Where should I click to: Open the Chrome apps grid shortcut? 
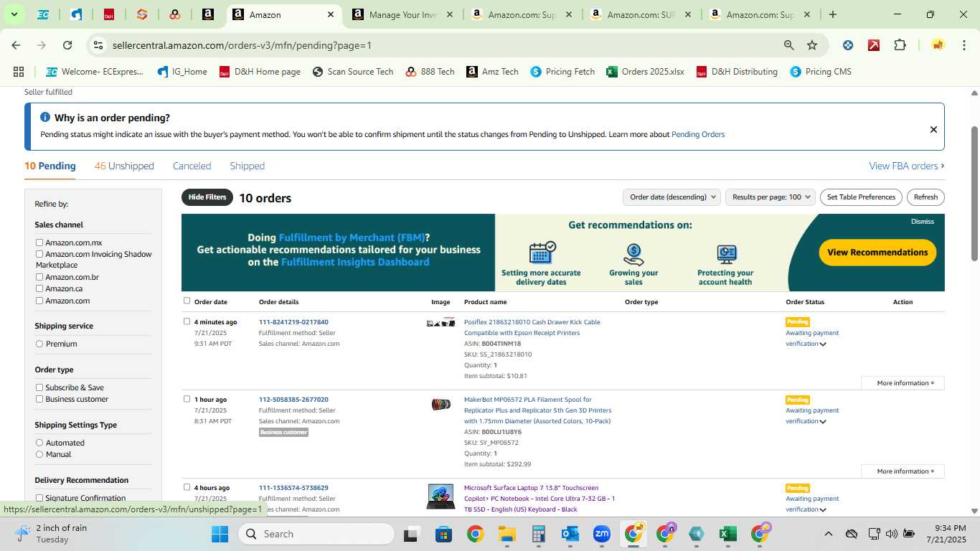pos(19,72)
